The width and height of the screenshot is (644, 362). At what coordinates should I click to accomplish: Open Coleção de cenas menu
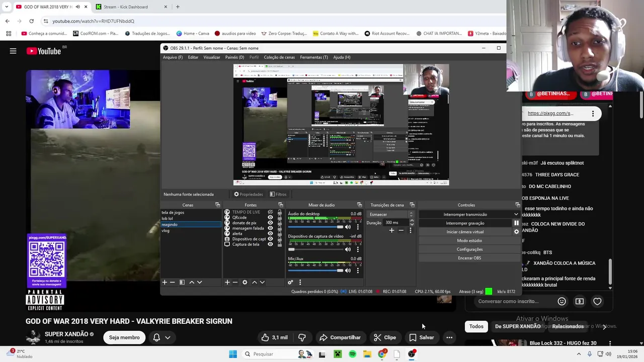(279, 57)
